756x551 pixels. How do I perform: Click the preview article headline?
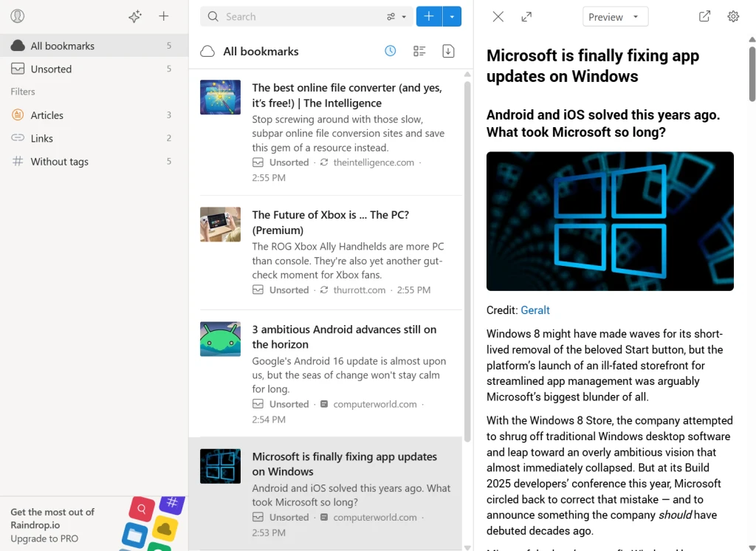[x=593, y=66]
